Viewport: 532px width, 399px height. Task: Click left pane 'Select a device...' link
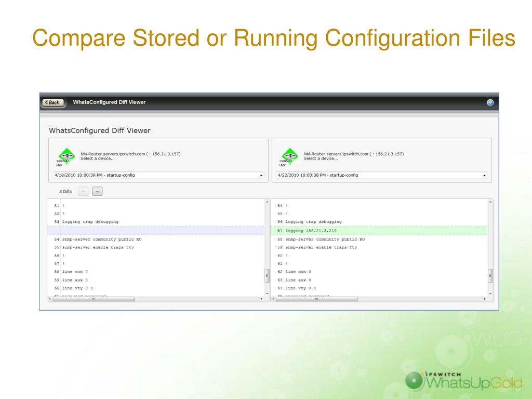pyautogui.click(x=97, y=159)
